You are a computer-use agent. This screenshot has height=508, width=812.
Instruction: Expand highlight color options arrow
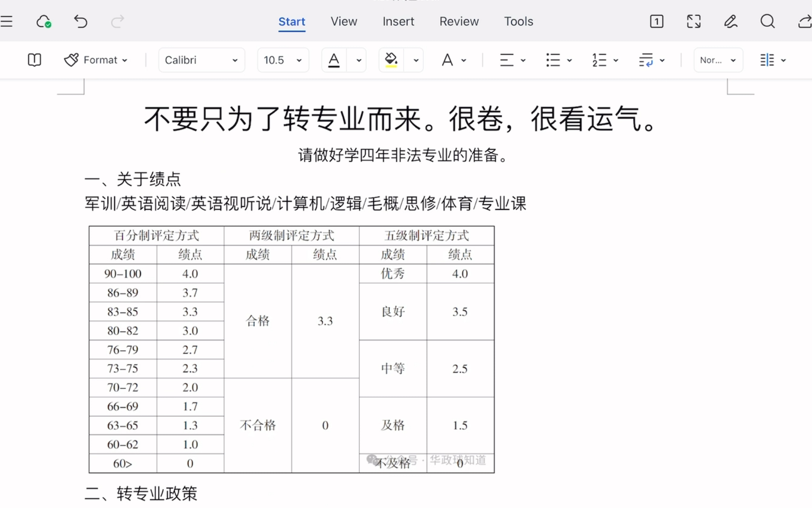pyautogui.click(x=416, y=60)
